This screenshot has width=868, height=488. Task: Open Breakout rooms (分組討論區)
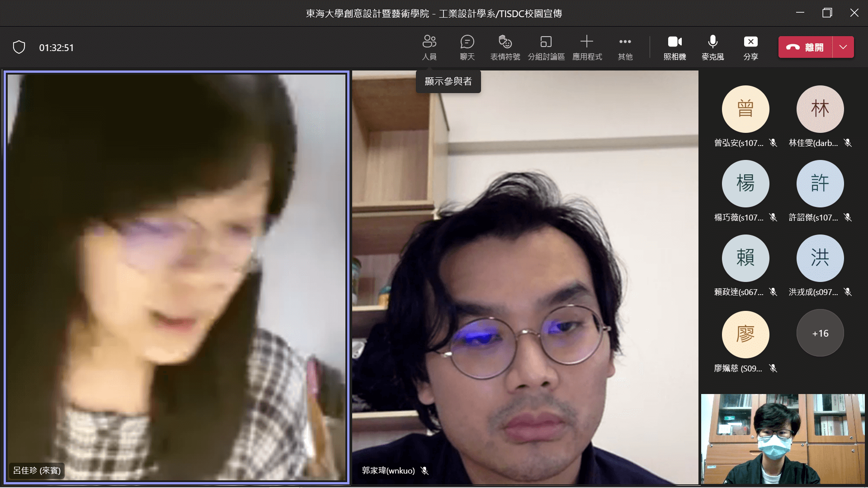[546, 47]
